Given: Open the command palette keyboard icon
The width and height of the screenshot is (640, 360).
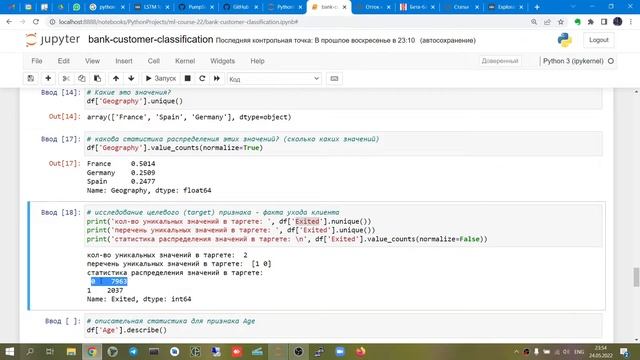Looking at the screenshot, I should (334, 78).
